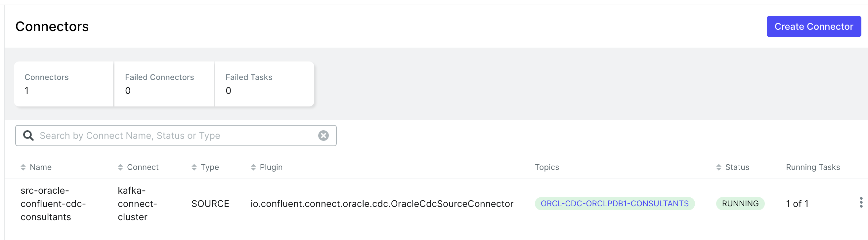Click the OracleCdcSourceConnector plugin cell

click(x=382, y=204)
